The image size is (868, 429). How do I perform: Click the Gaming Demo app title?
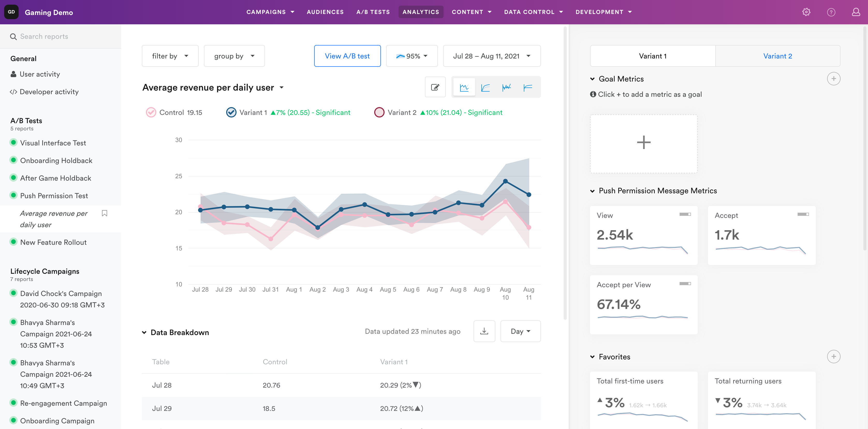pos(49,12)
